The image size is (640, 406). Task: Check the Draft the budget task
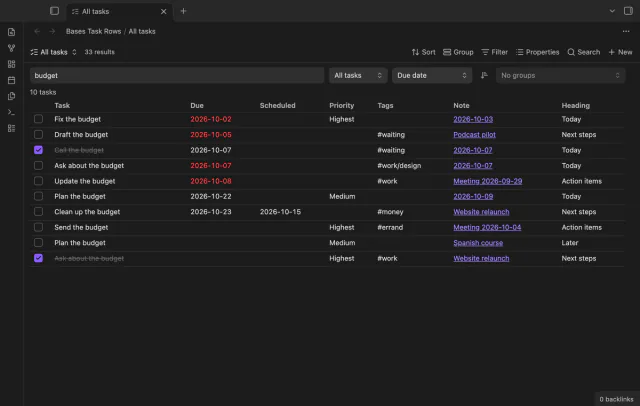[38, 135]
